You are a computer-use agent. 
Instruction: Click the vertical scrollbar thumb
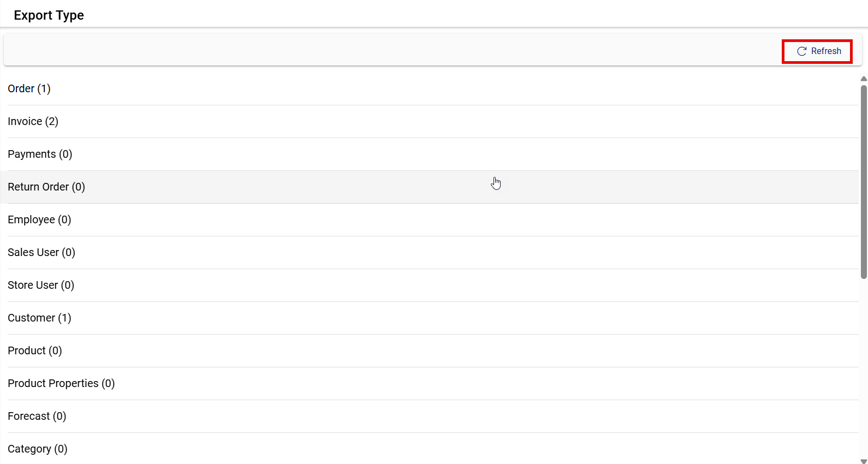[864, 180]
